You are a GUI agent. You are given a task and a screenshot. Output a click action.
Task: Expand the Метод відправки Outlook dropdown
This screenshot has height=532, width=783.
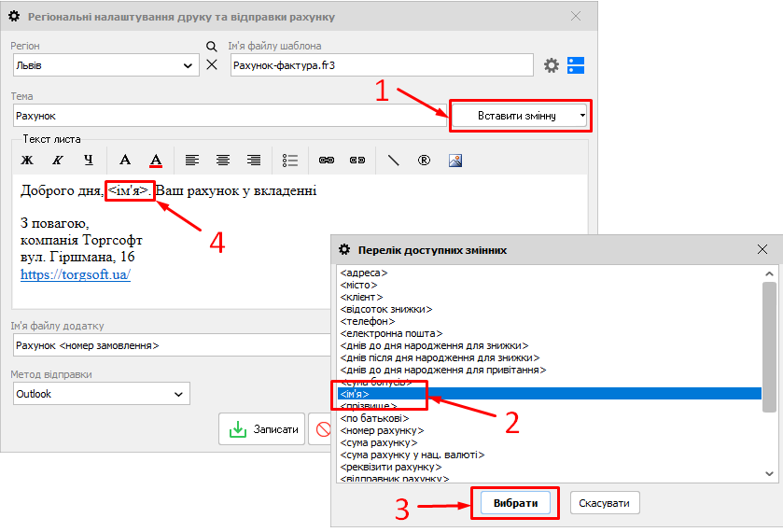click(x=179, y=394)
